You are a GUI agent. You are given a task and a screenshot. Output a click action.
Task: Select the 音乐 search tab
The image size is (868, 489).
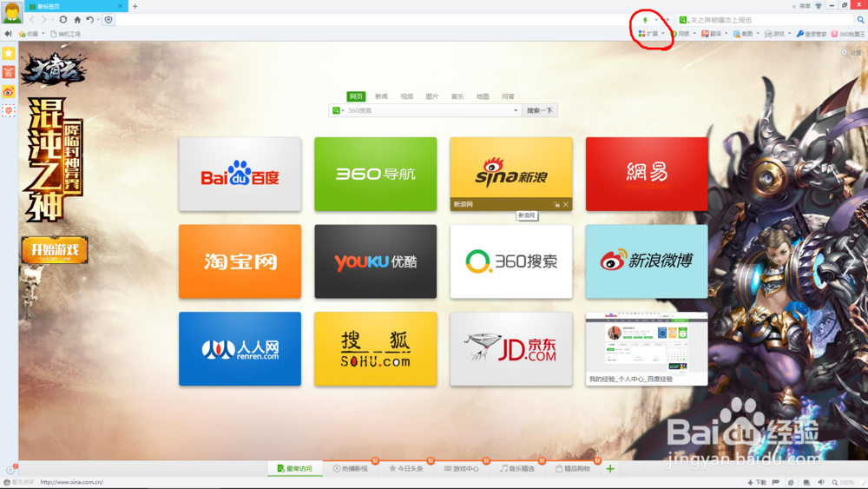[457, 96]
